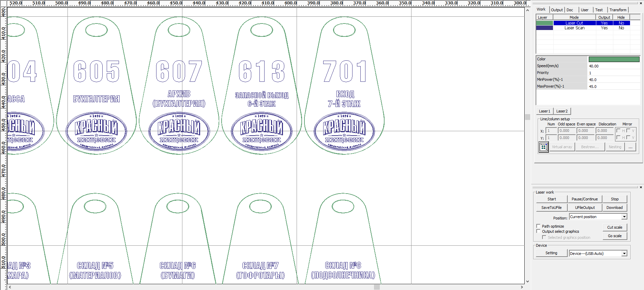Click the array layout icon beside Virtual array

pyautogui.click(x=544, y=147)
